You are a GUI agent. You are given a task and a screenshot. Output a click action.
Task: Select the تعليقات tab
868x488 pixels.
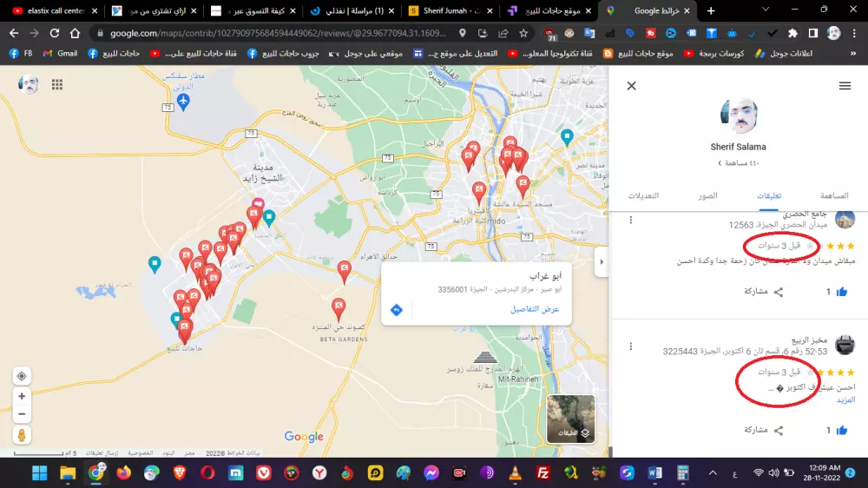tap(769, 195)
